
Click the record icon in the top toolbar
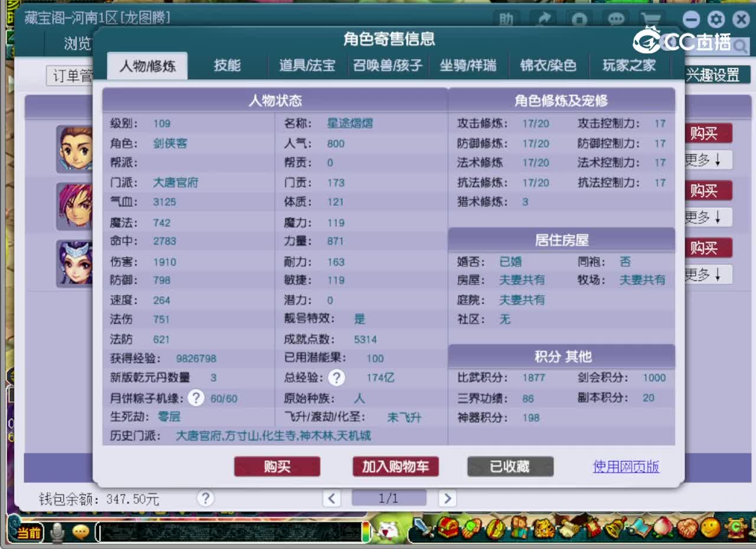click(x=579, y=19)
